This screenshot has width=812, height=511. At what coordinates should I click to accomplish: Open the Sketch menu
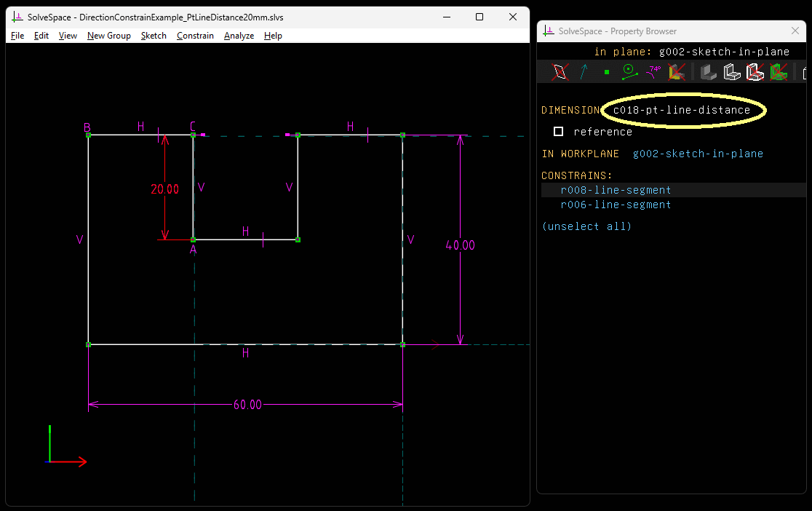(x=154, y=36)
